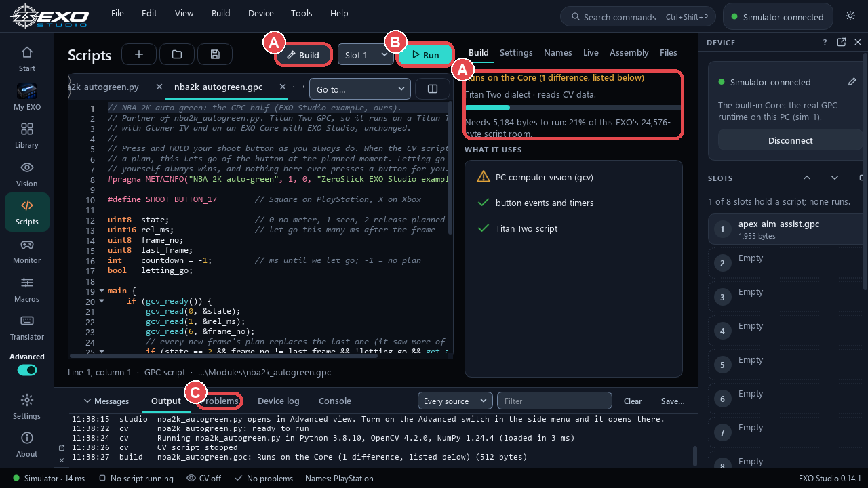Pop out the Device panel

(842, 42)
